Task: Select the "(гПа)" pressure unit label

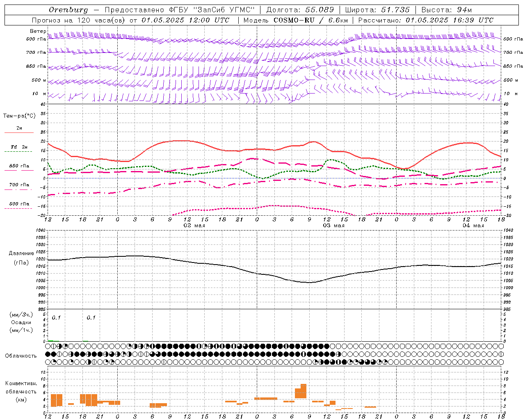Action: click(21, 262)
